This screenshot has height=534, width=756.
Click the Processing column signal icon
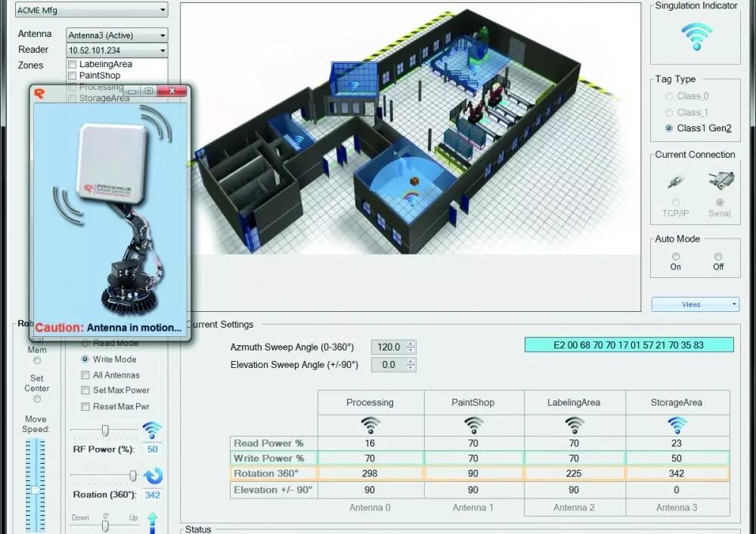370,424
